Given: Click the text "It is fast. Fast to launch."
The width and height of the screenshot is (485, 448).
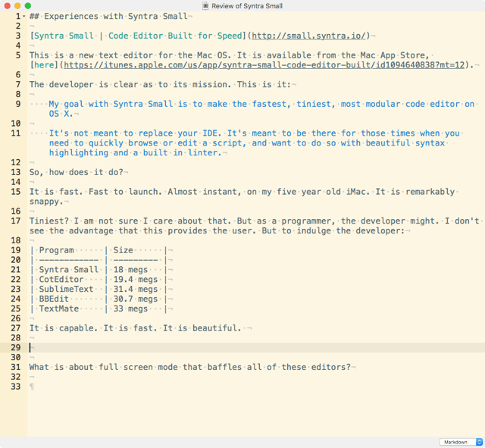Looking at the screenshot, I should click(x=96, y=192).
